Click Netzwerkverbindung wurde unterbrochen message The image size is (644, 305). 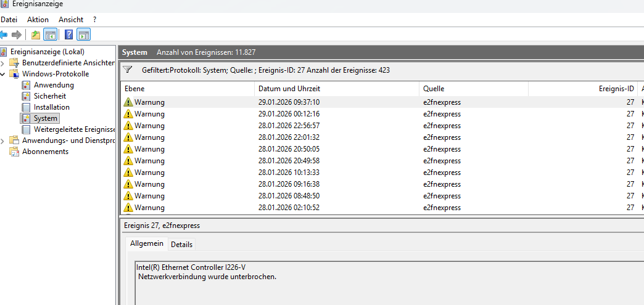pos(207,277)
